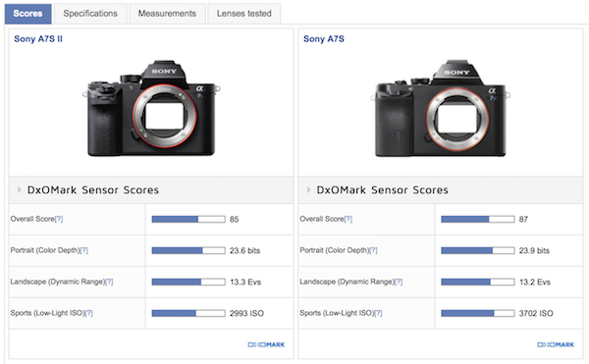Switch to the Scores tab

pos(27,14)
